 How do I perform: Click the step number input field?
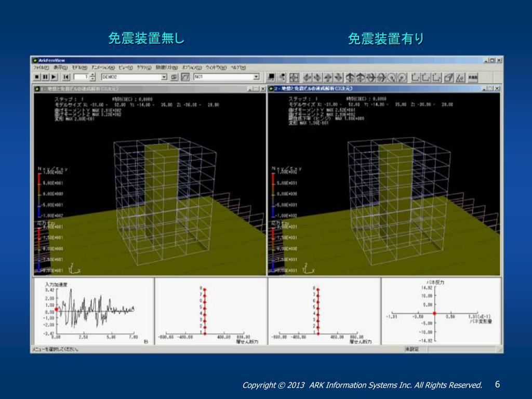tap(82, 77)
